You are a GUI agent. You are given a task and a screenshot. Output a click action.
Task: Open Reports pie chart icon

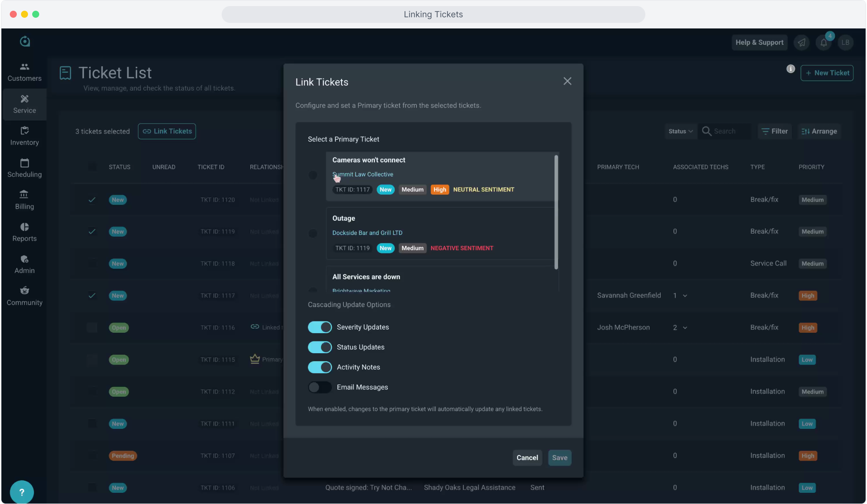click(24, 227)
